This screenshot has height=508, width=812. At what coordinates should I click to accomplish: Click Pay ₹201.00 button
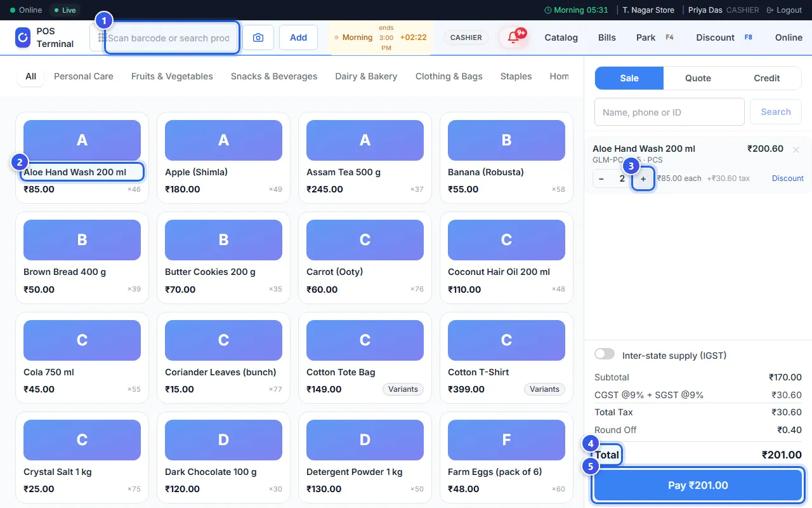(698, 485)
